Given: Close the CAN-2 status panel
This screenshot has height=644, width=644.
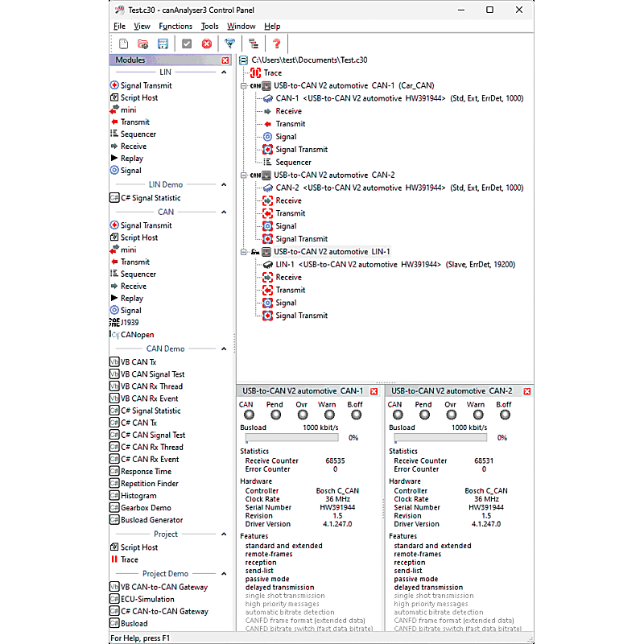Looking at the screenshot, I should coord(527,391).
